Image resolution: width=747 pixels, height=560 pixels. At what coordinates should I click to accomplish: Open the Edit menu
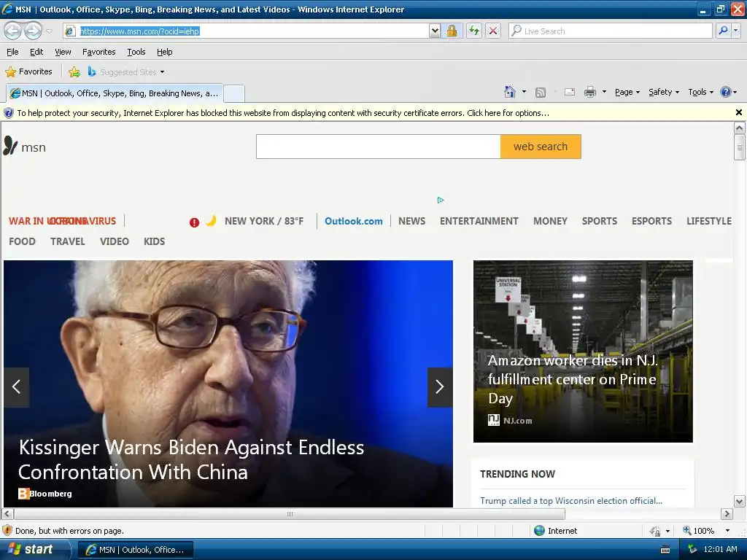click(36, 52)
